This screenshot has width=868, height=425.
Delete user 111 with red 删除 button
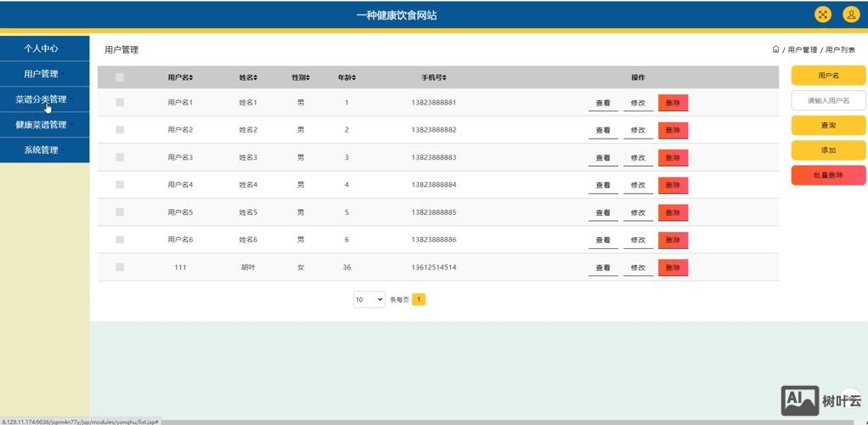(x=674, y=268)
